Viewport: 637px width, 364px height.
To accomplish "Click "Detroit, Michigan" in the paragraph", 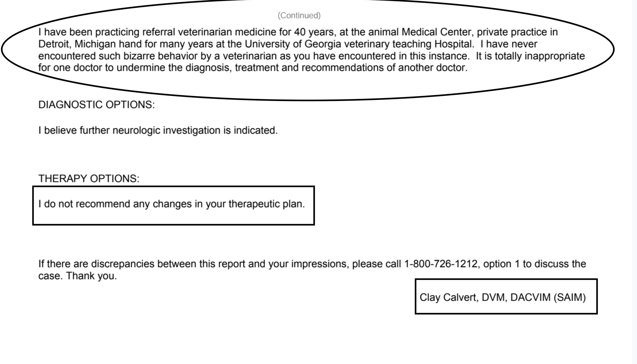I will pos(77,44).
